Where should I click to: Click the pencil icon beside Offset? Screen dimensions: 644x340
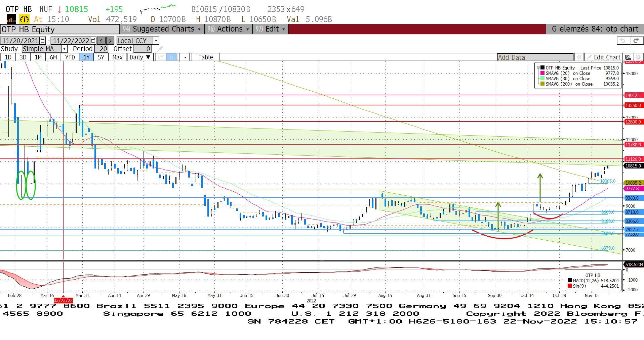coord(160,49)
